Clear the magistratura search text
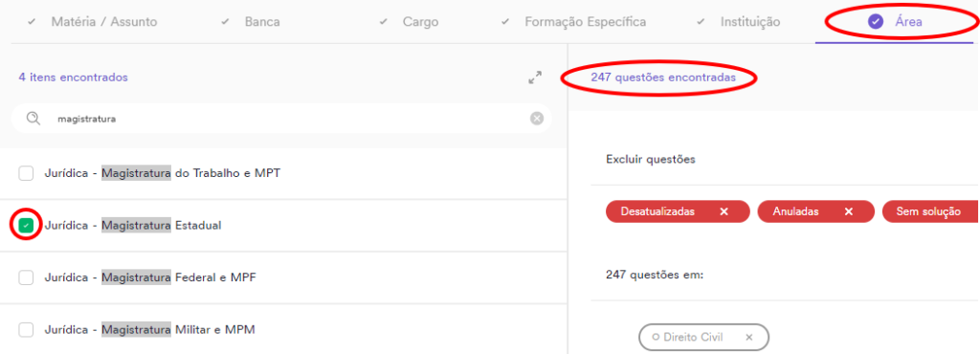980x354 pixels. pos(536,119)
